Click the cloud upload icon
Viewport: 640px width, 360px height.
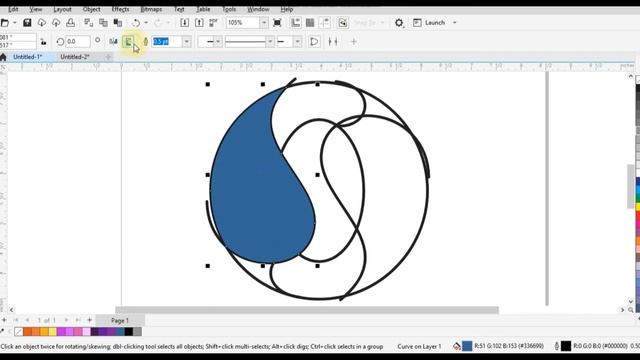point(56,23)
